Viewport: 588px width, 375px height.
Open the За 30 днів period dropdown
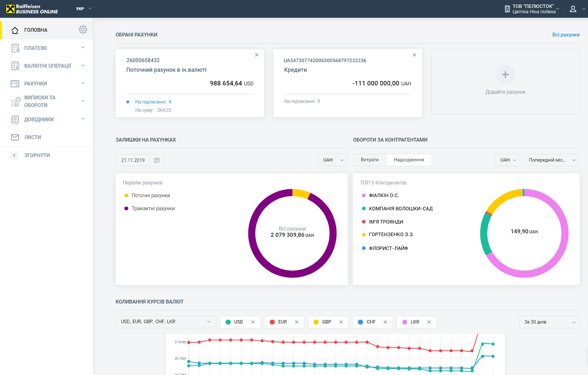[549, 322]
